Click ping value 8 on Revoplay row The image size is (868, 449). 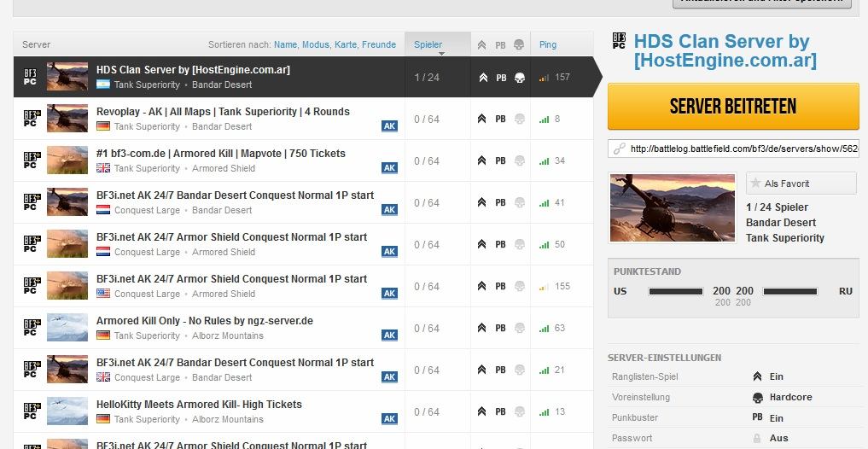[557, 119]
